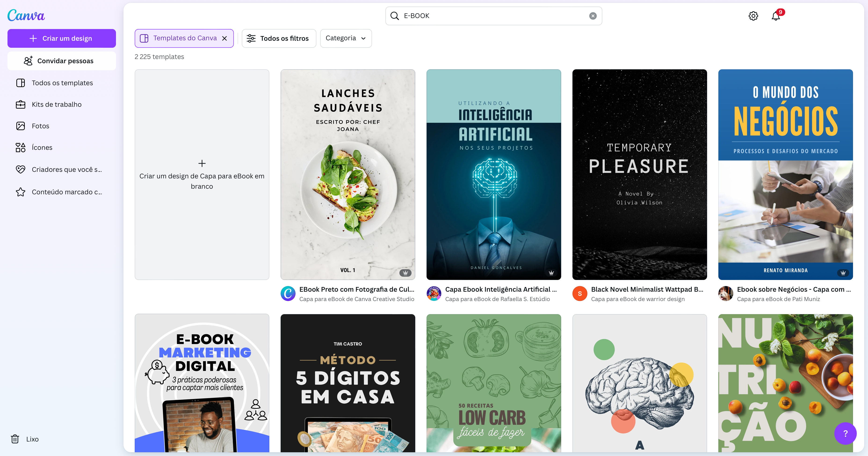Open the Ícones section
This screenshot has width=868, height=456.
pos(62,148)
